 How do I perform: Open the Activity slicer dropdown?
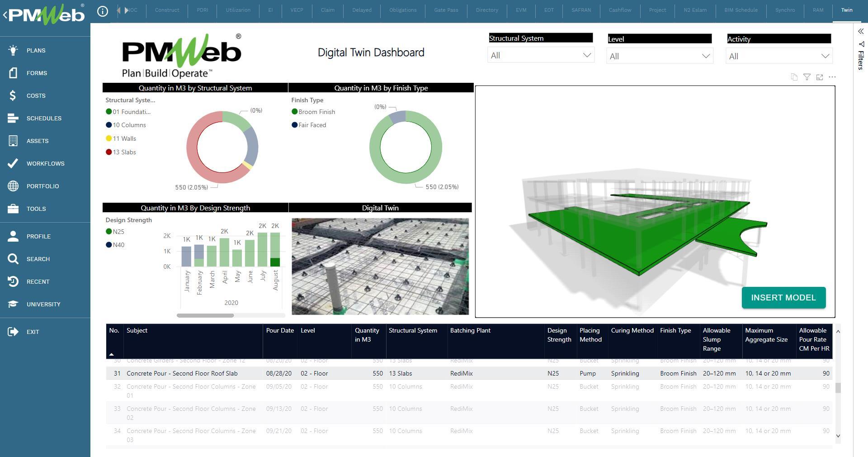click(x=779, y=56)
